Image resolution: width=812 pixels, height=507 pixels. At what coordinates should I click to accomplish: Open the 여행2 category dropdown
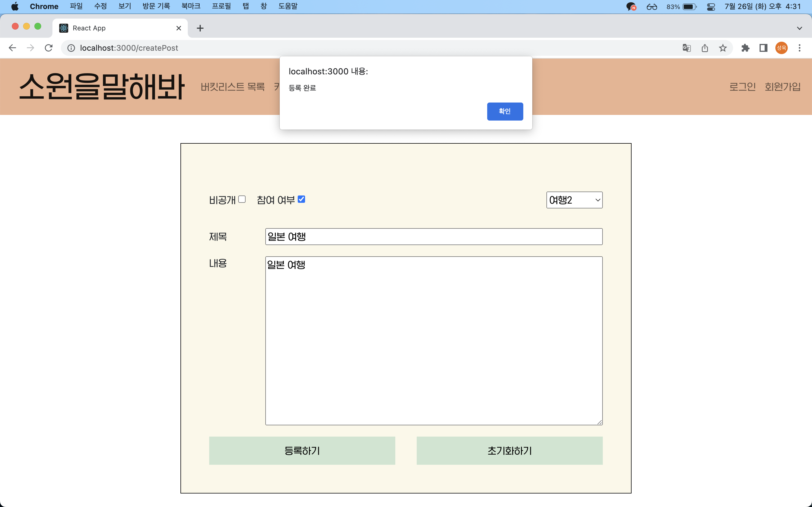574,200
